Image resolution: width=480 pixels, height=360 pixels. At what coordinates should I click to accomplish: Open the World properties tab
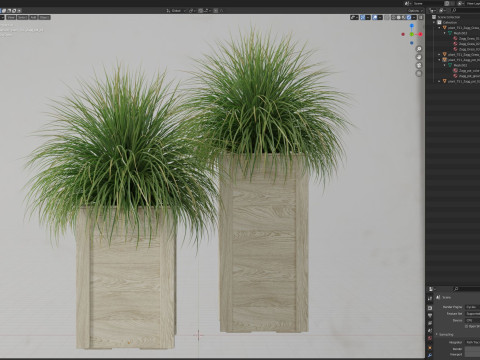point(430,338)
